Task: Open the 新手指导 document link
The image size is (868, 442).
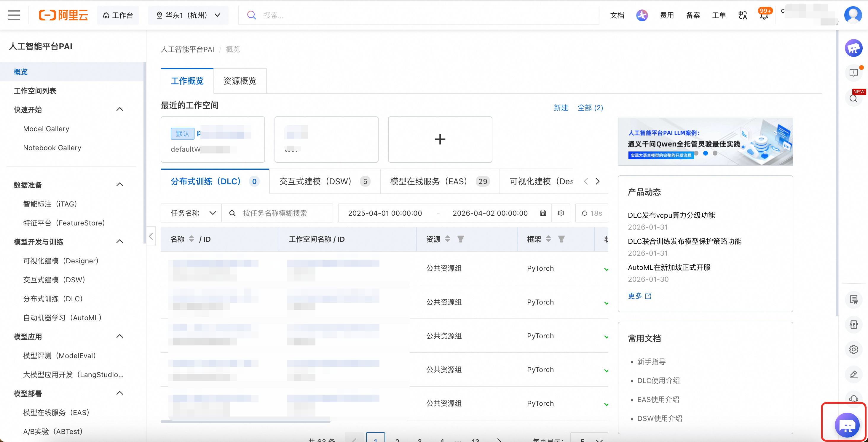Action: pyautogui.click(x=651, y=361)
